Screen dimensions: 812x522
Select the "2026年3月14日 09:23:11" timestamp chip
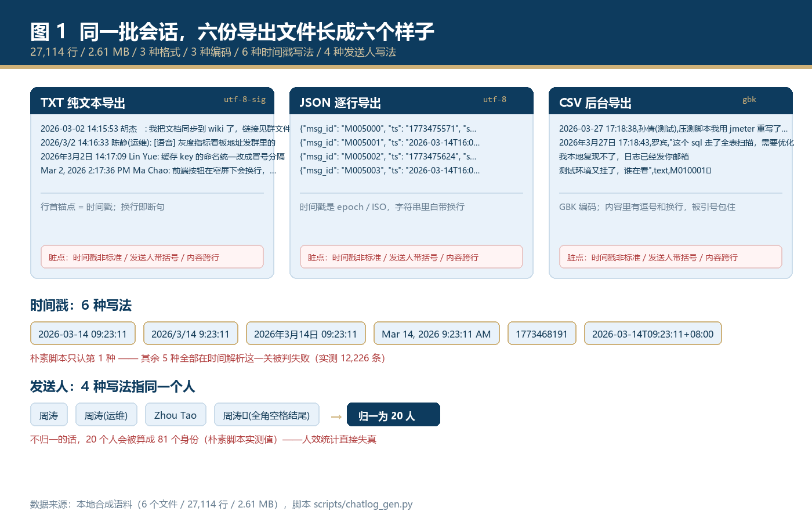click(306, 333)
